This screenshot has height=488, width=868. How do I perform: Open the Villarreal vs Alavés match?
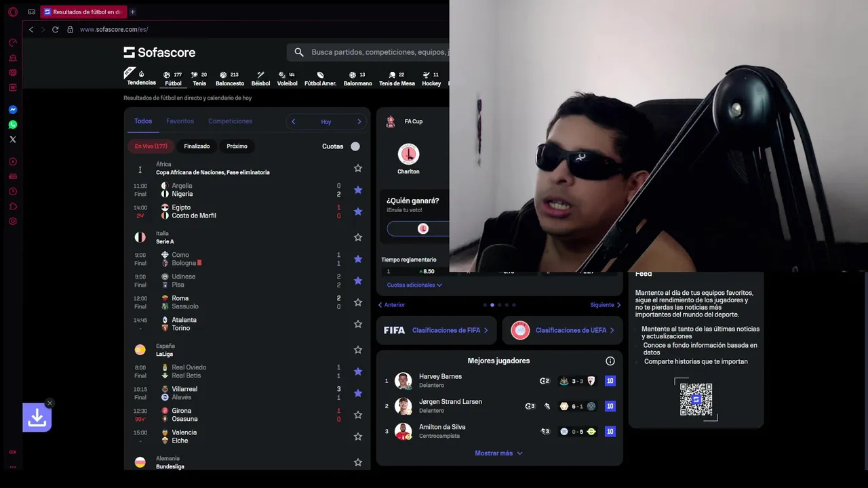tap(248, 393)
